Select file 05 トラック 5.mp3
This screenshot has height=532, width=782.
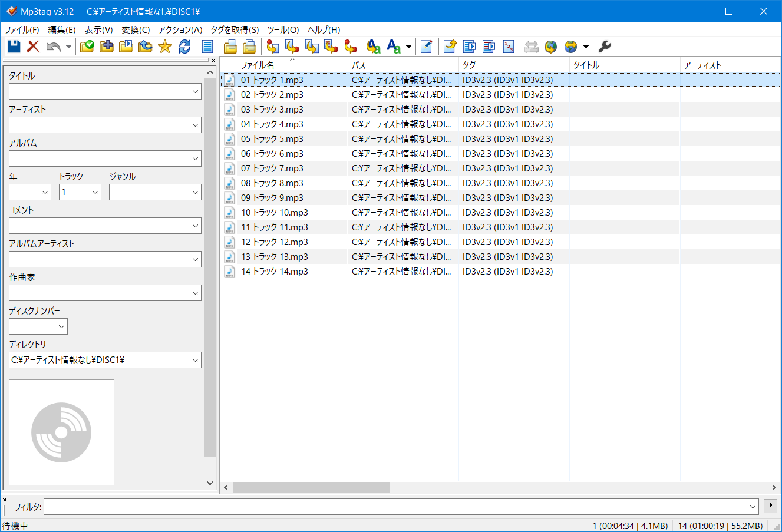pos(272,139)
